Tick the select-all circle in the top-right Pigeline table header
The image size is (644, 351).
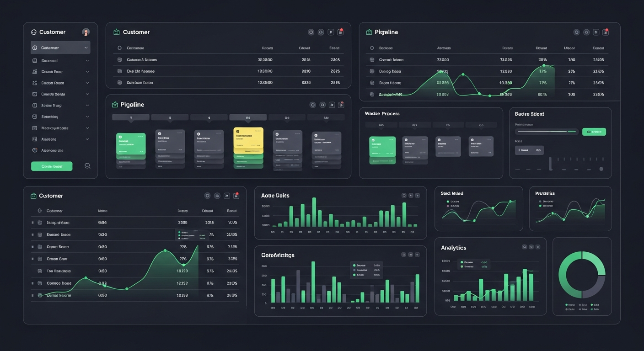pyautogui.click(x=372, y=48)
